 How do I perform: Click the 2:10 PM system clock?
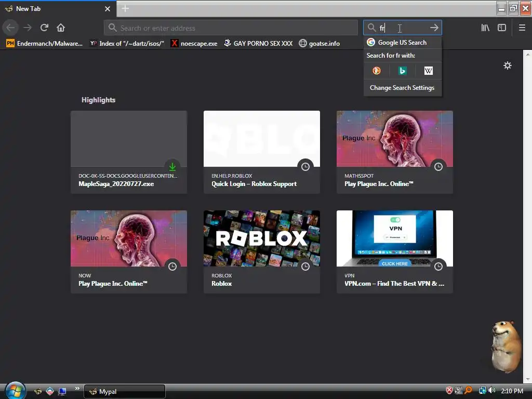tap(512, 391)
